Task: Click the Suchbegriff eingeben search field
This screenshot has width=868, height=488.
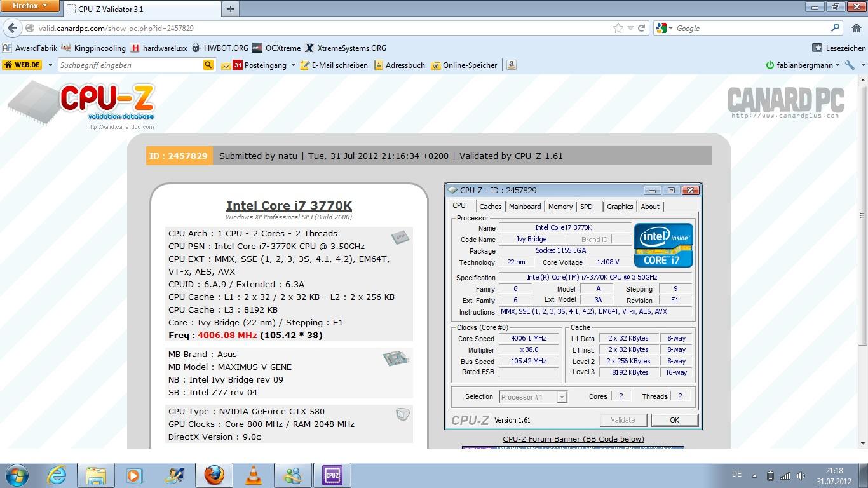Action: click(130, 65)
